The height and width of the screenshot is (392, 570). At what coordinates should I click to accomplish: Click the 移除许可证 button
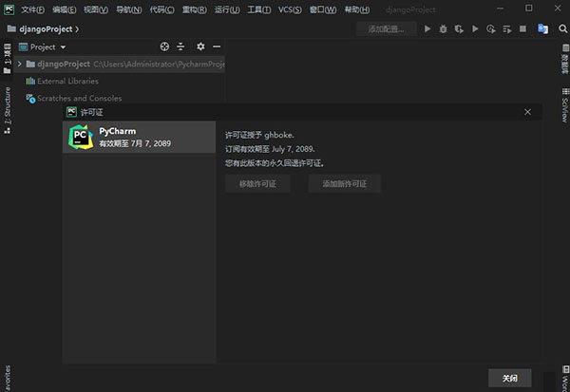(x=257, y=184)
